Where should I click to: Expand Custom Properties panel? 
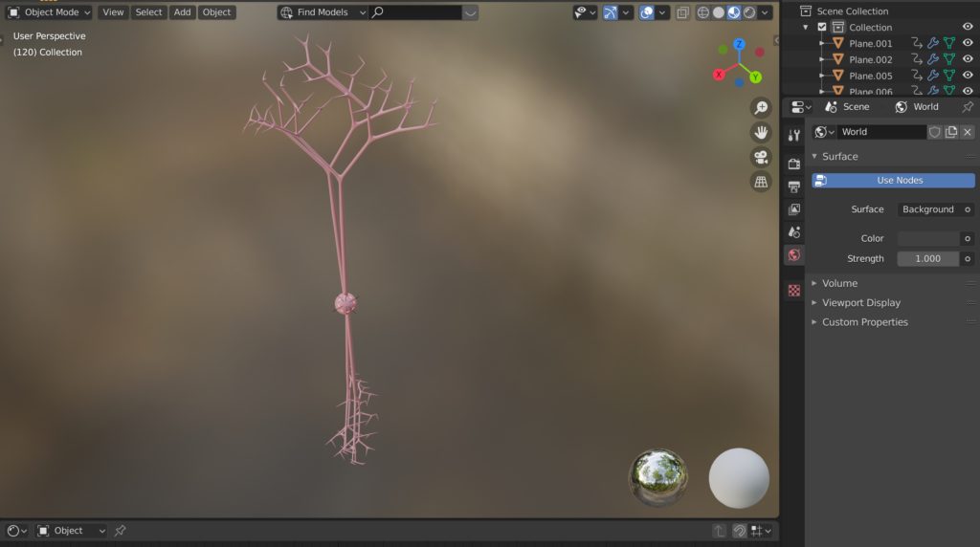tap(814, 322)
